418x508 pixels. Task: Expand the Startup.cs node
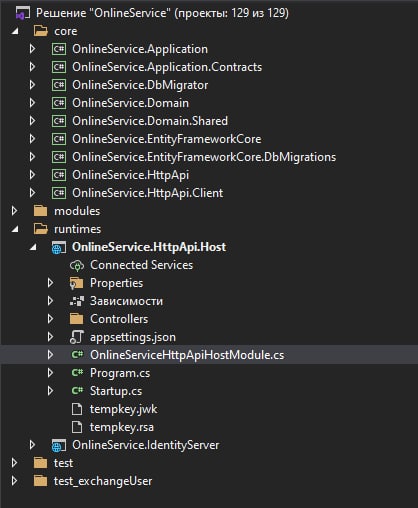[50, 391]
